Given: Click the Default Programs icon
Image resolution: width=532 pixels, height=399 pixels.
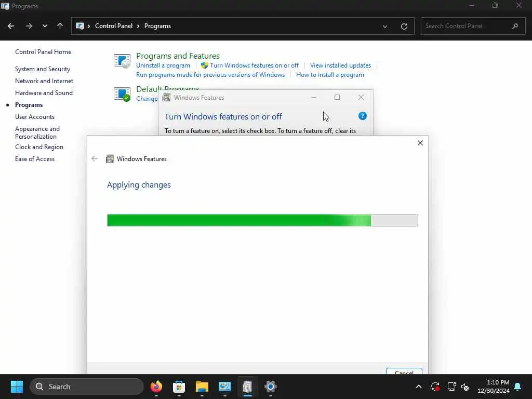Looking at the screenshot, I should tap(122, 94).
